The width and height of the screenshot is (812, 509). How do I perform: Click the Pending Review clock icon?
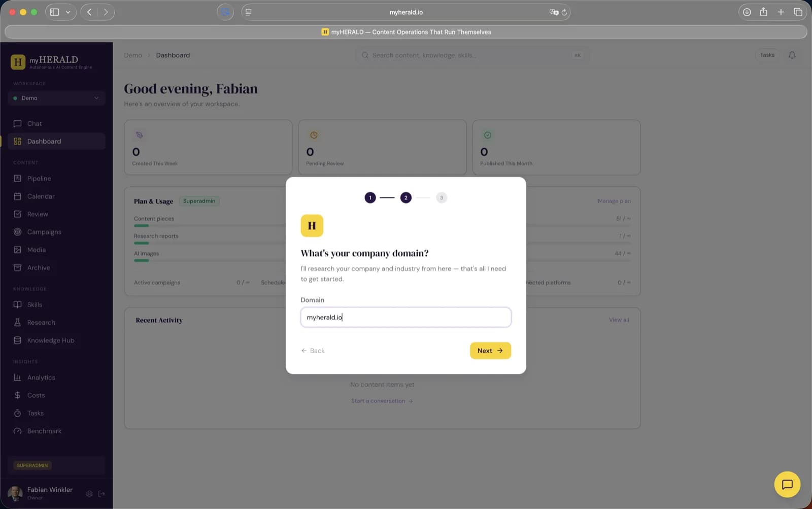[314, 135]
